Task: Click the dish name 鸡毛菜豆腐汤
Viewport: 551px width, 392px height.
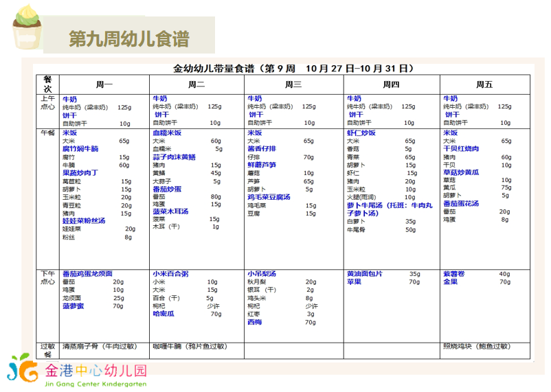Action: (269, 197)
